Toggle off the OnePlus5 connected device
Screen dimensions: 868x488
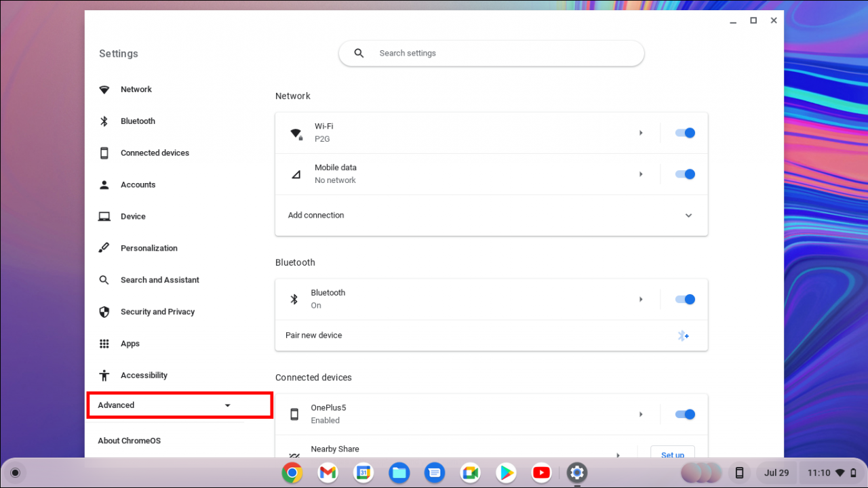(x=685, y=414)
